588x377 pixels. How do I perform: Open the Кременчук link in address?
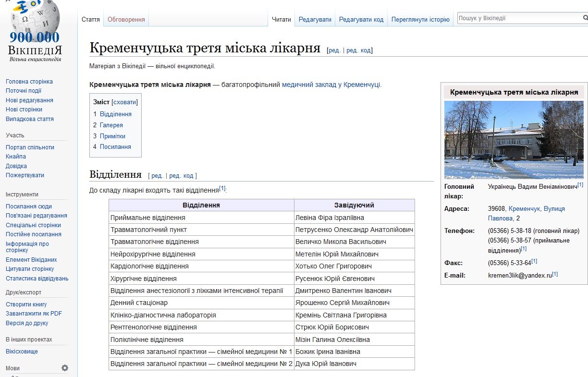(525, 209)
